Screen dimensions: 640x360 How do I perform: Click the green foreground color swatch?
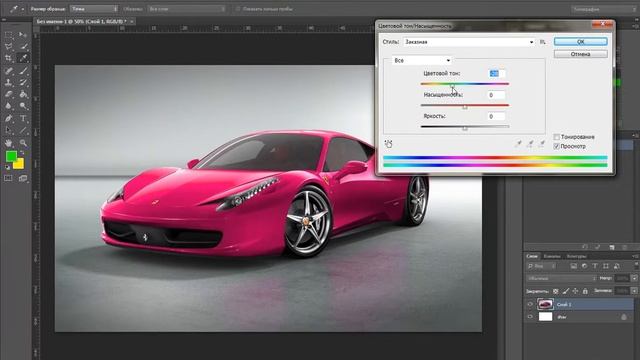point(11,156)
